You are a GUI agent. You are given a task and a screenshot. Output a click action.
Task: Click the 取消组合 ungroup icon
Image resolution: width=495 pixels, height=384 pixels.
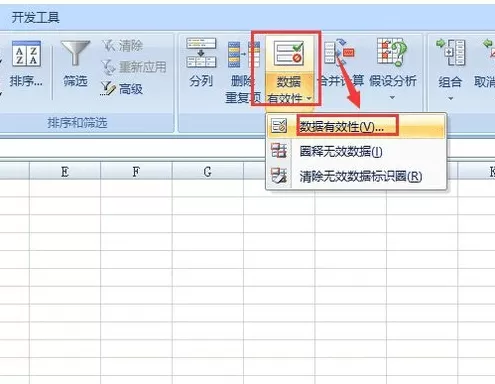489,50
